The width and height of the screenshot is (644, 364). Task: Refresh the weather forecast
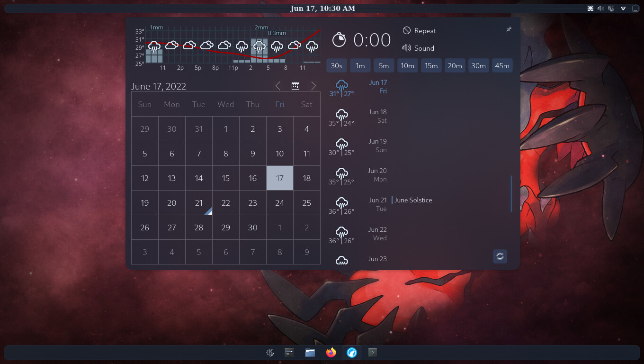pos(500,256)
